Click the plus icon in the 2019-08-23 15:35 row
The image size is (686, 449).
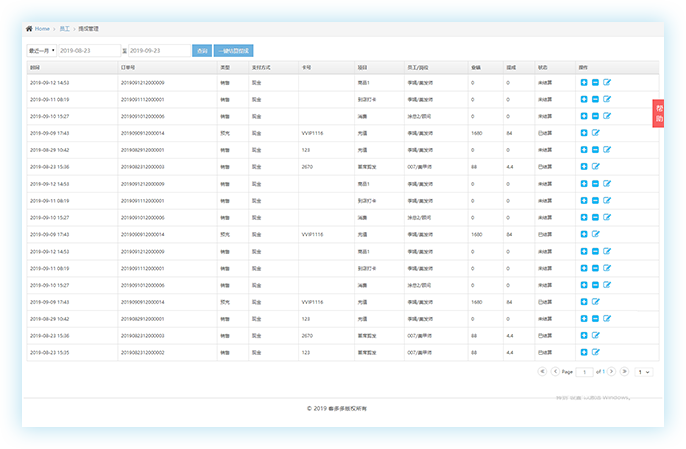(584, 352)
